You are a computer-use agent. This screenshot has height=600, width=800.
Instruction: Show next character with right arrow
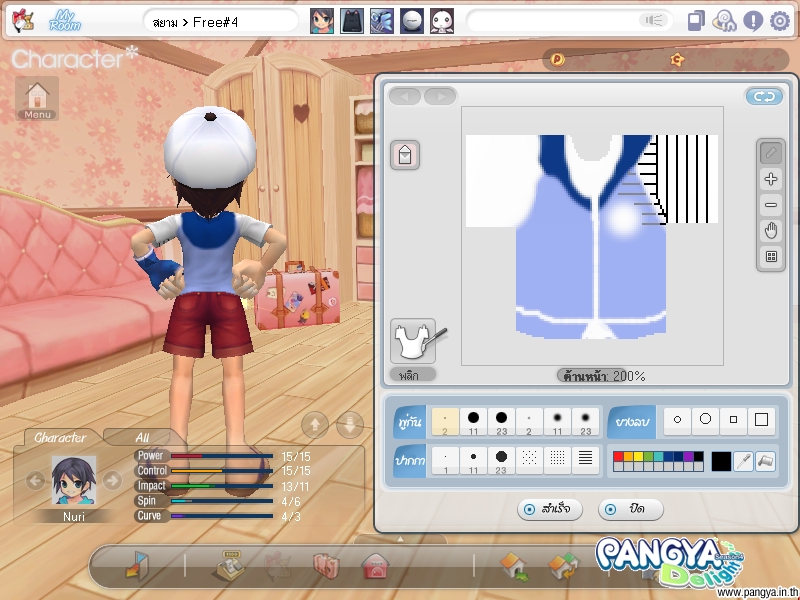(x=112, y=480)
